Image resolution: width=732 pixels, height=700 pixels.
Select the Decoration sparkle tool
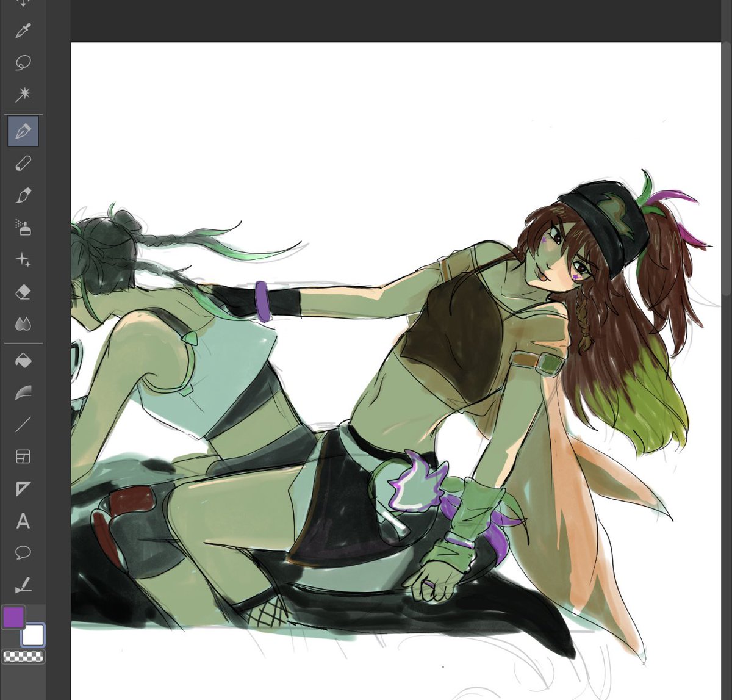pyautogui.click(x=23, y=260)
